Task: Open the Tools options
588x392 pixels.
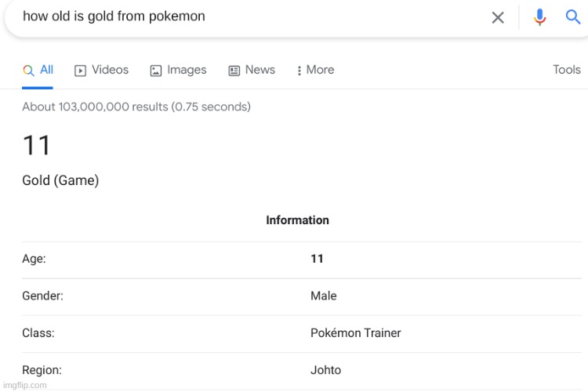Action: coord(567,70)
